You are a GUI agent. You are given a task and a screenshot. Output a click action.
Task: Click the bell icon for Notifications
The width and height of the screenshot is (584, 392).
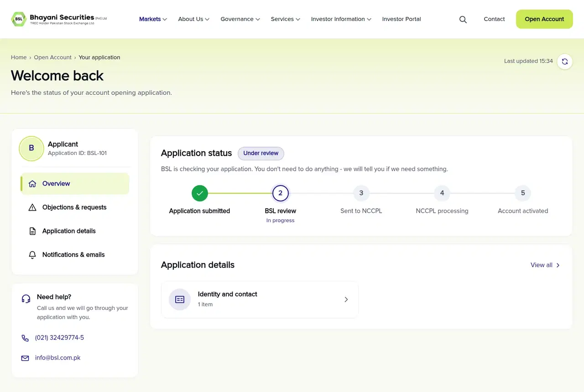[x=32, y=255]
